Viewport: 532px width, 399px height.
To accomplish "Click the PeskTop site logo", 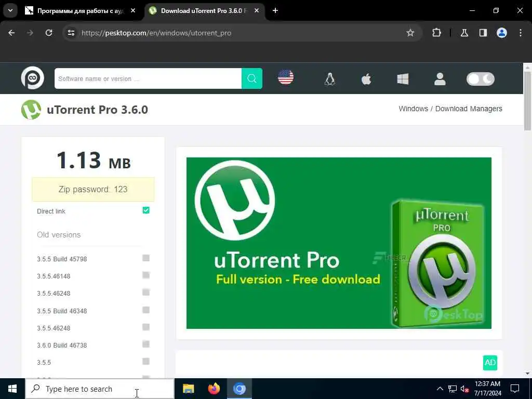I will (x=33, y=78).
